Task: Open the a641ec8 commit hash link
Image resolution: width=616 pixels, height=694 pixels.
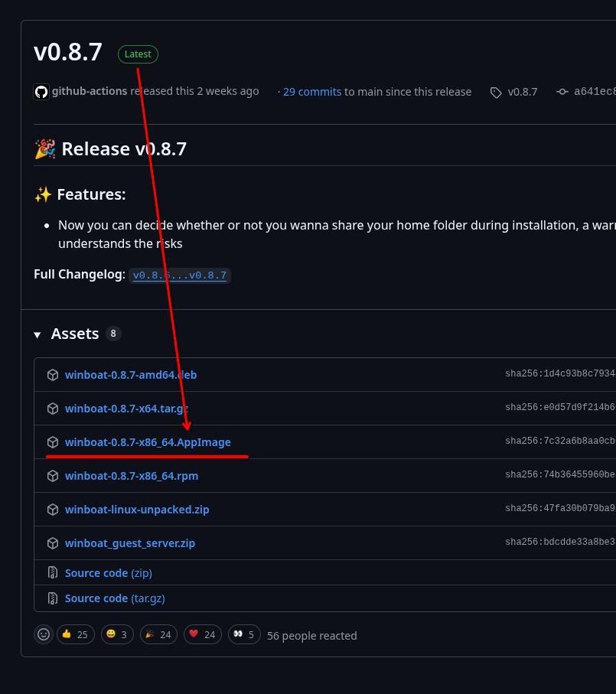Action: pyautogui.click(x=595, y=92)
